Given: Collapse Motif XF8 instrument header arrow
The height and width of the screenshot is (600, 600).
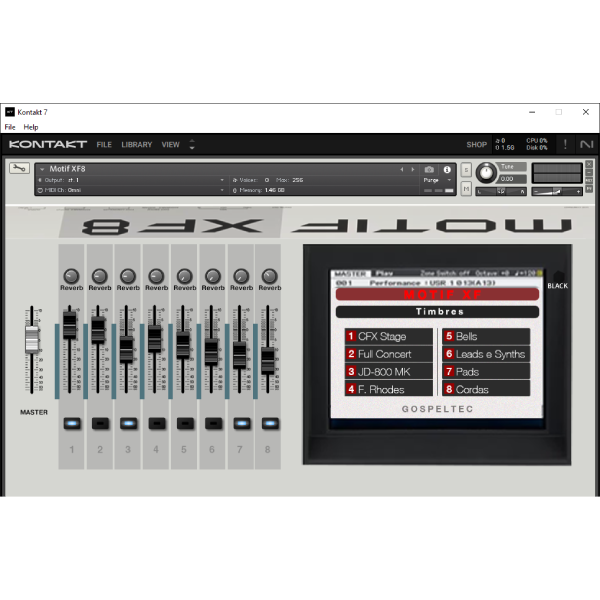Looking at the screenshot, I should click(x=42, y=169).
